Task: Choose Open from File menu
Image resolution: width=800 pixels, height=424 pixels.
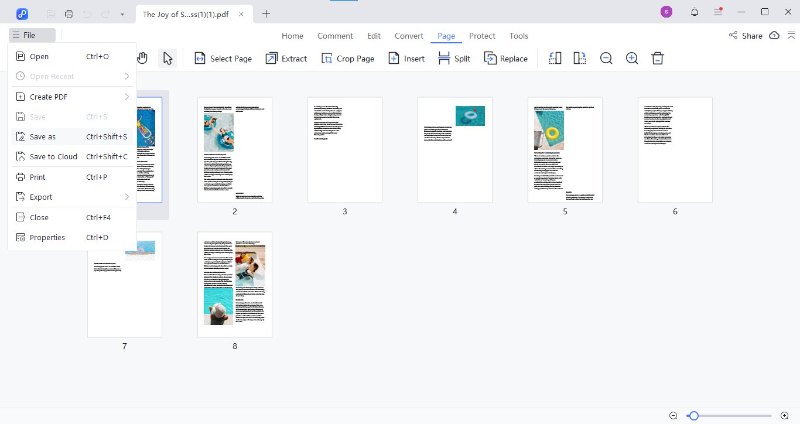Action: click(72, 57)
